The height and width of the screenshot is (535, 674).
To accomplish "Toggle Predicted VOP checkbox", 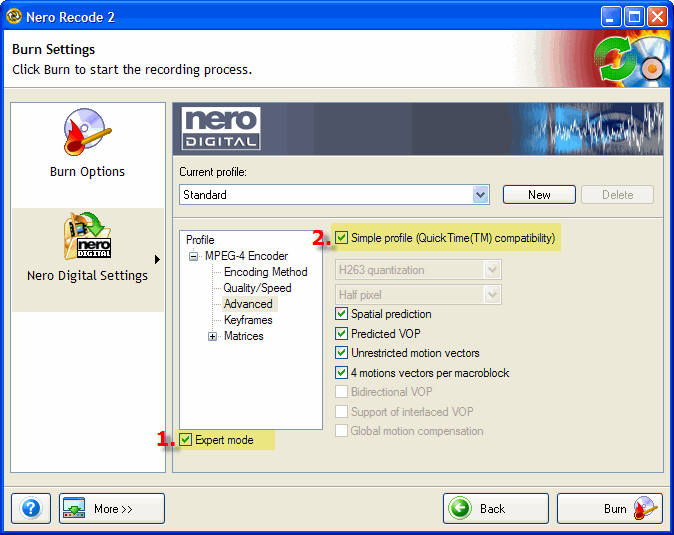I will pyautogui.click(x=341, y=333).
